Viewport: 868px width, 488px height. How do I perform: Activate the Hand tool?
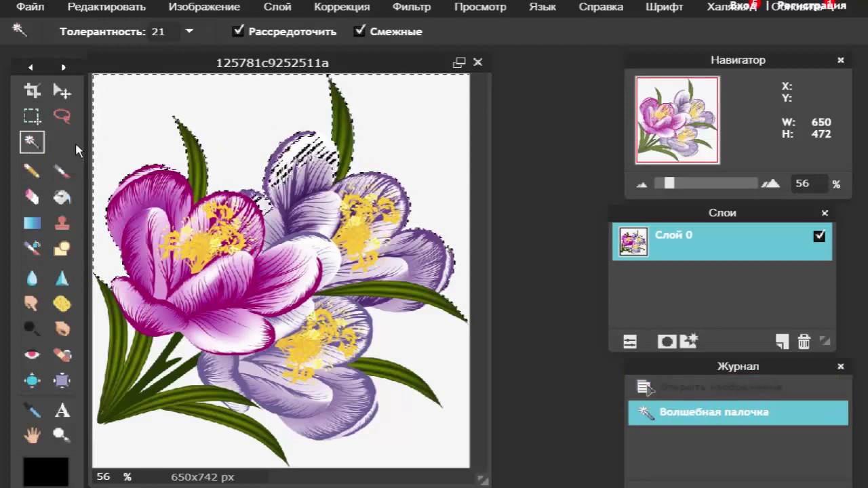coord(32,435)
